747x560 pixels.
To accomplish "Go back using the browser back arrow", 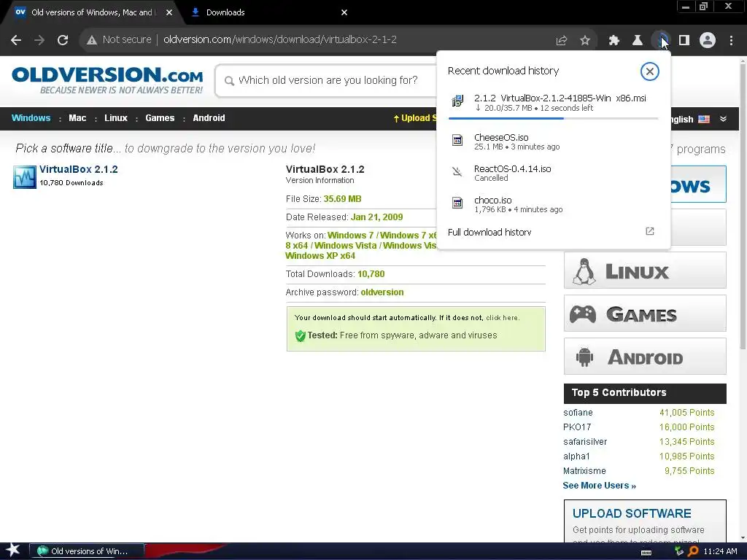I will tap(16, 40).
